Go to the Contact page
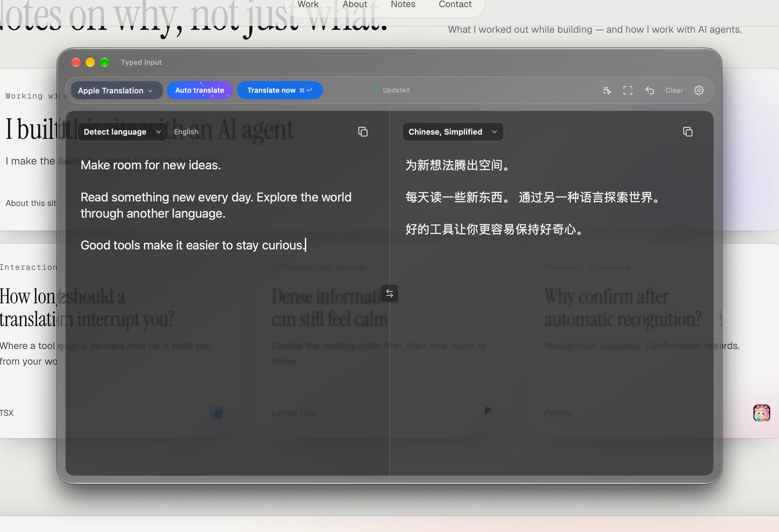The image size is (779, 532). click(x=455, y=4)
